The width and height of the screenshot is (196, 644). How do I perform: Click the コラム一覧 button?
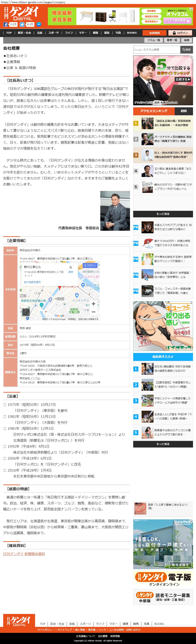[x=154, y=40]
